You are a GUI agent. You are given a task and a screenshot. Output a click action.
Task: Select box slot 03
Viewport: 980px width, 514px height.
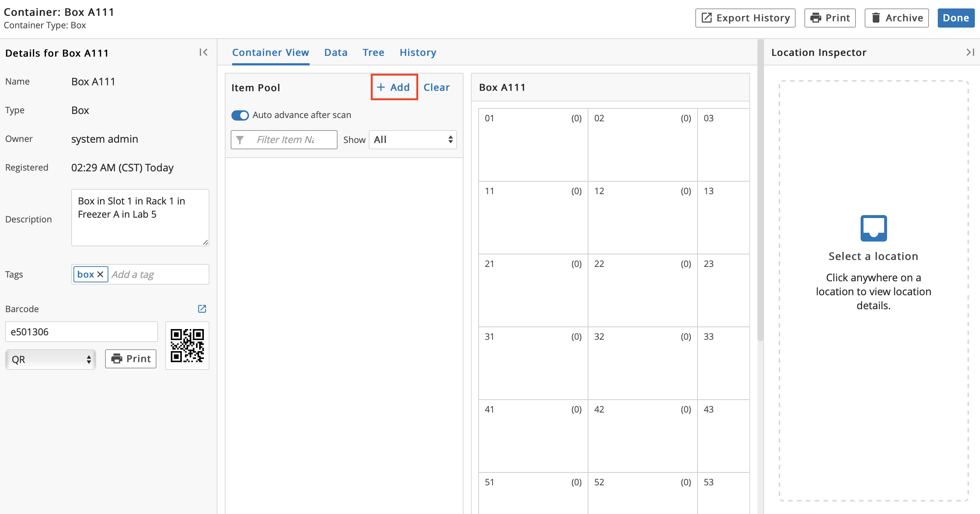click(724, 145)
